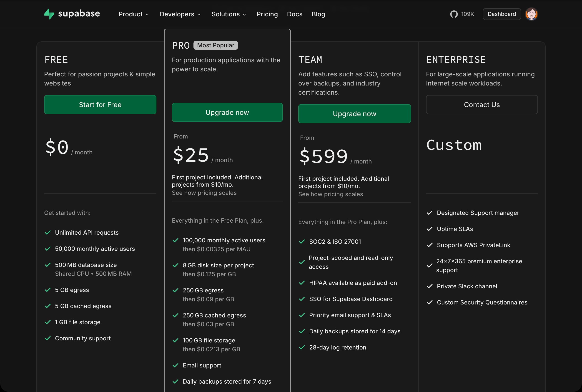Viewport: 582px width, 392px height.
Task: Expand the Developers dropdown menu
Action: 180,14
